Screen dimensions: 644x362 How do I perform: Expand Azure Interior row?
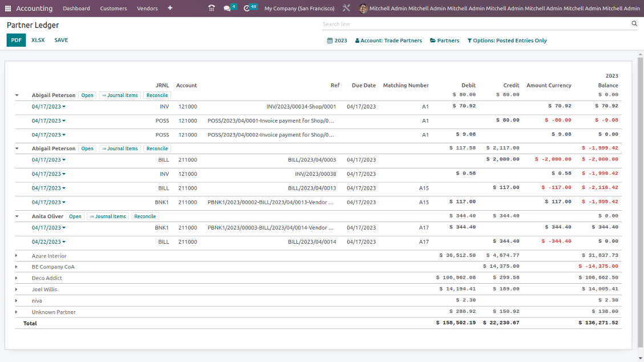(x=17, y=256)
